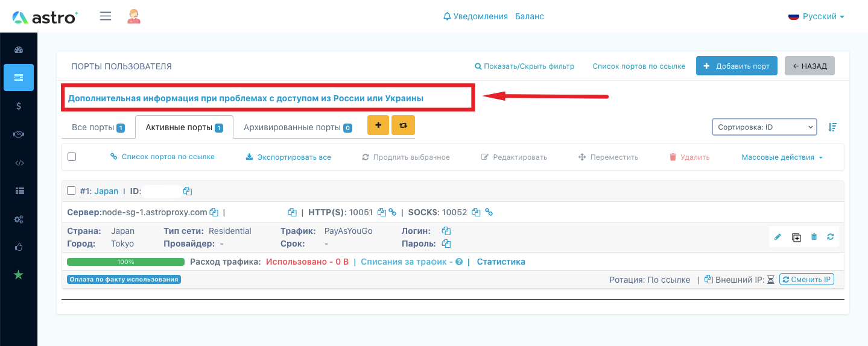Click Продлить выбранное
The height and width of the screenshot is (346, 868).
tap(406, 157)
